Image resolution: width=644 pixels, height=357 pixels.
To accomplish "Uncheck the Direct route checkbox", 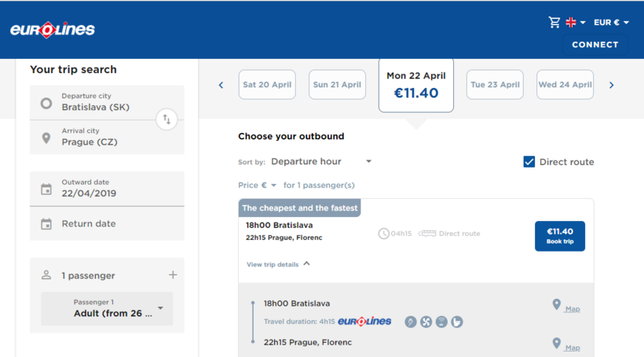I will coord(529,162).
